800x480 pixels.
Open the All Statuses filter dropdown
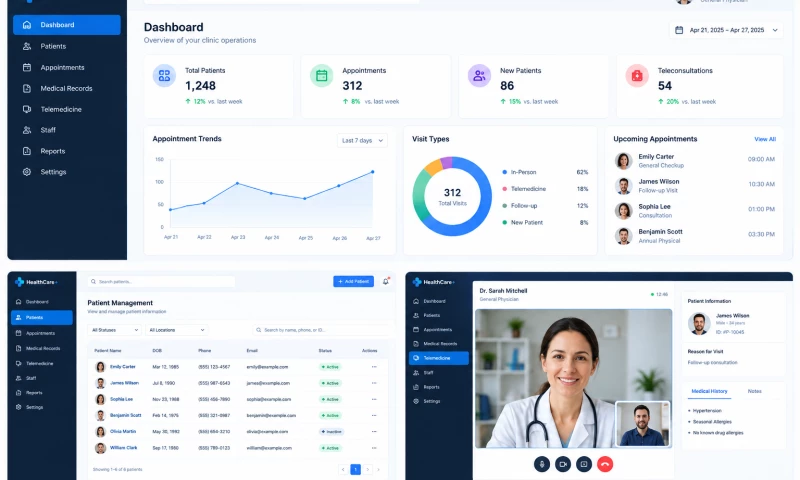tap(114, 330)
